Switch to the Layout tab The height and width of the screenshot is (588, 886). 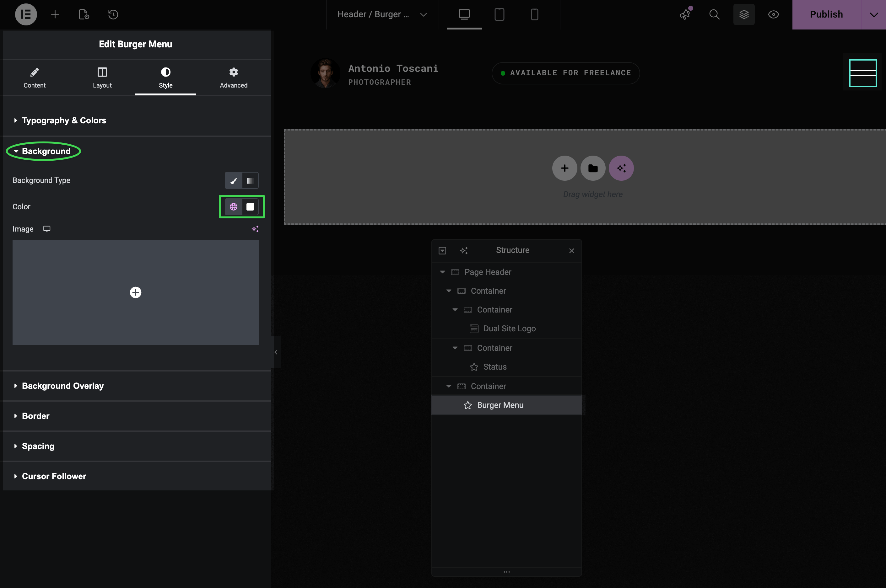click(x=102, y=78)
